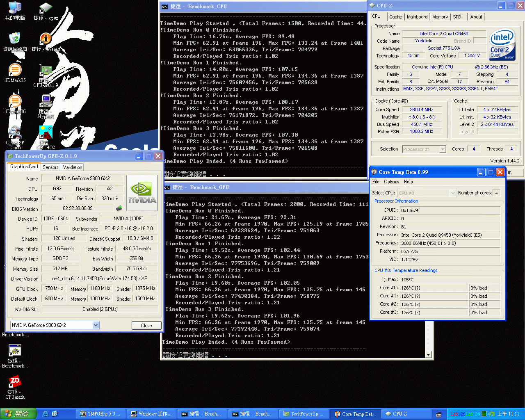Open the My Computer desktop icon
The width and height of the screenshot is (525, 420).
pyautogui.click(x=15, y=11)
